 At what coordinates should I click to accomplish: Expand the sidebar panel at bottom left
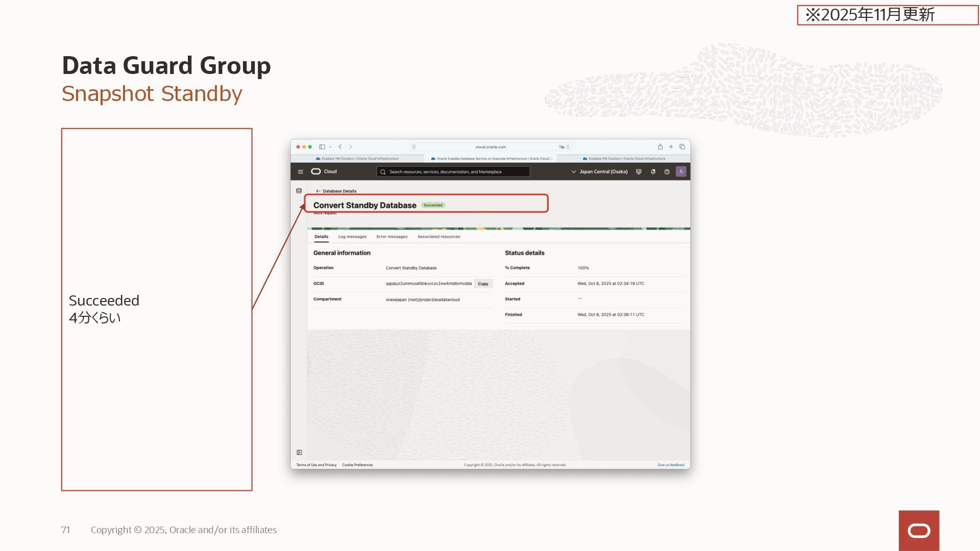pos(299,453)
